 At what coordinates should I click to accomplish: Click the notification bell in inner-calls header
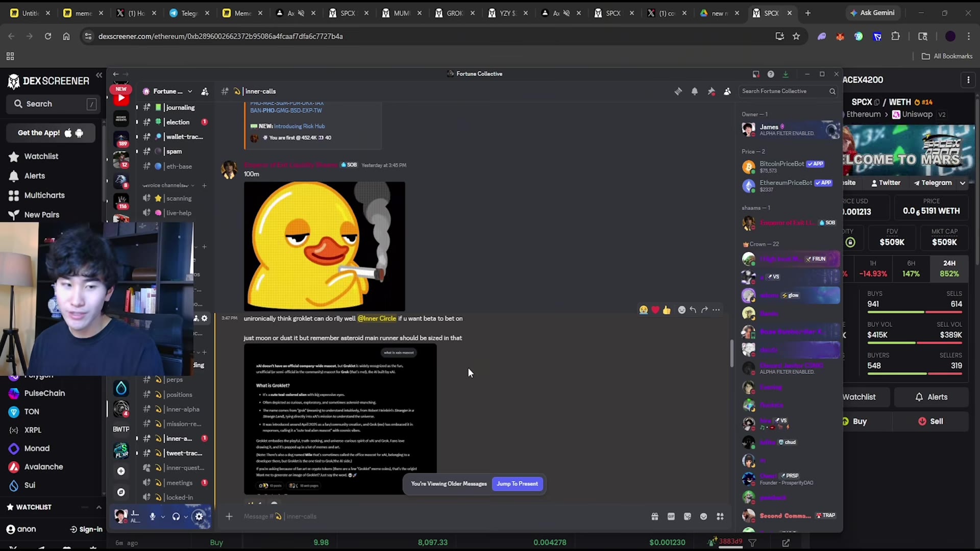tap(695, 91)
